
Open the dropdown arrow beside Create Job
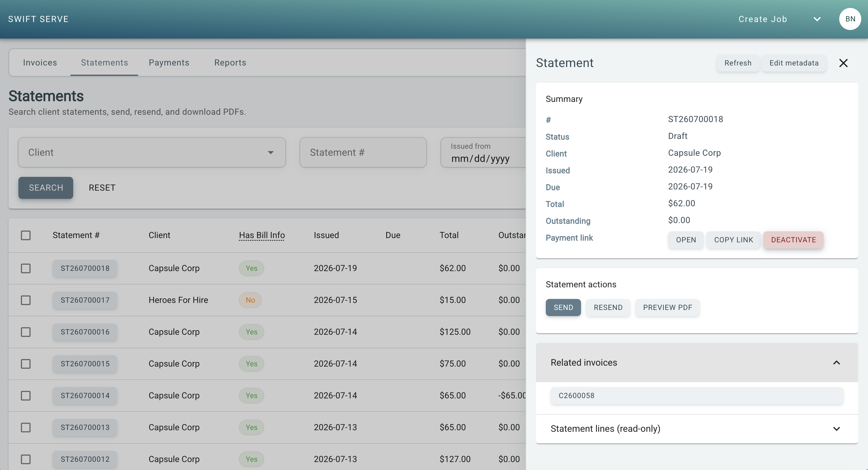(817, 19)
